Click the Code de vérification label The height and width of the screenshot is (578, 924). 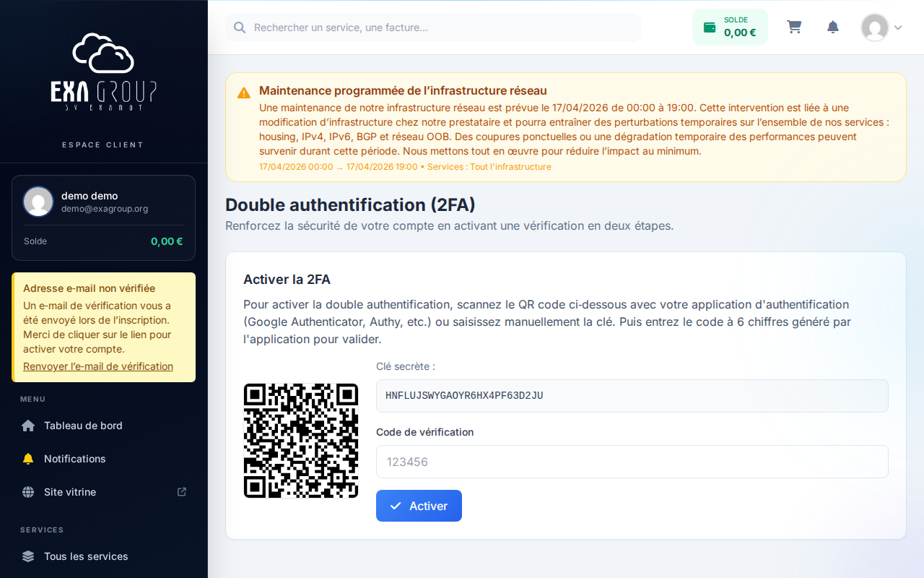(425, 432)
